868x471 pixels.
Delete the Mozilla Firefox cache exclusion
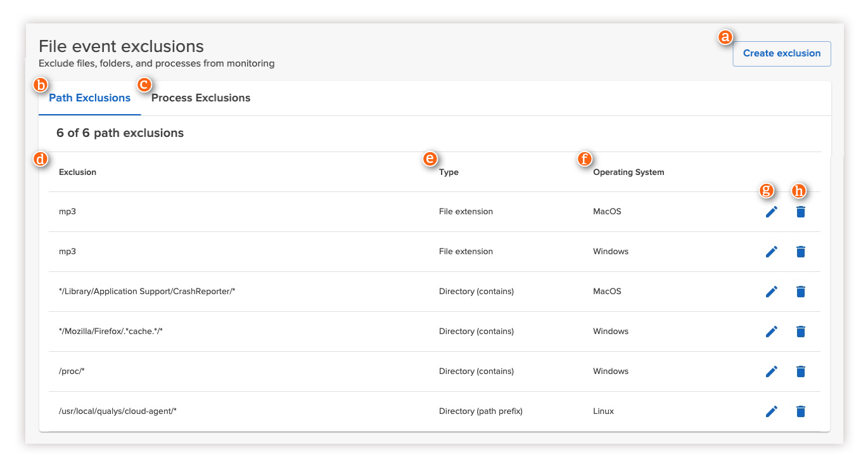pyautogui.click(x=801, y=332)
